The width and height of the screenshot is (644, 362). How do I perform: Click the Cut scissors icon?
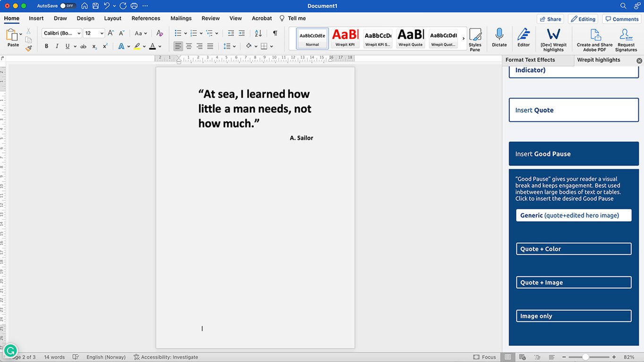click(x=28, y=31)
